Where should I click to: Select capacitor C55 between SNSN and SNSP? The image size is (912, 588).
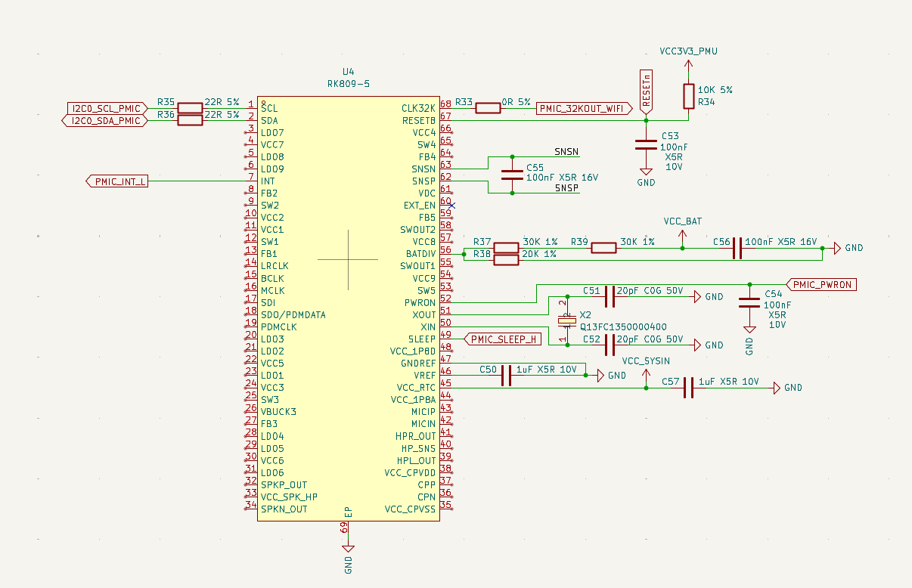(512, 175)
